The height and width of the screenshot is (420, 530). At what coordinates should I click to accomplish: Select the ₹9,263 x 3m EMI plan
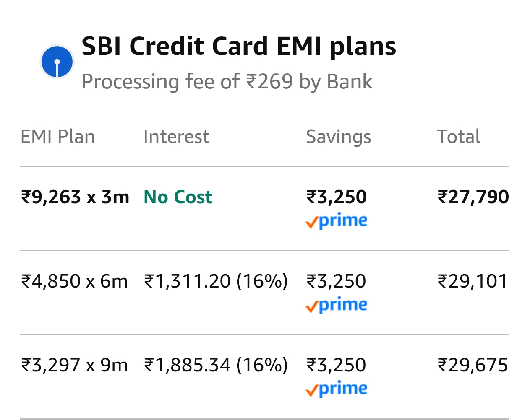[x=75, y=197]
